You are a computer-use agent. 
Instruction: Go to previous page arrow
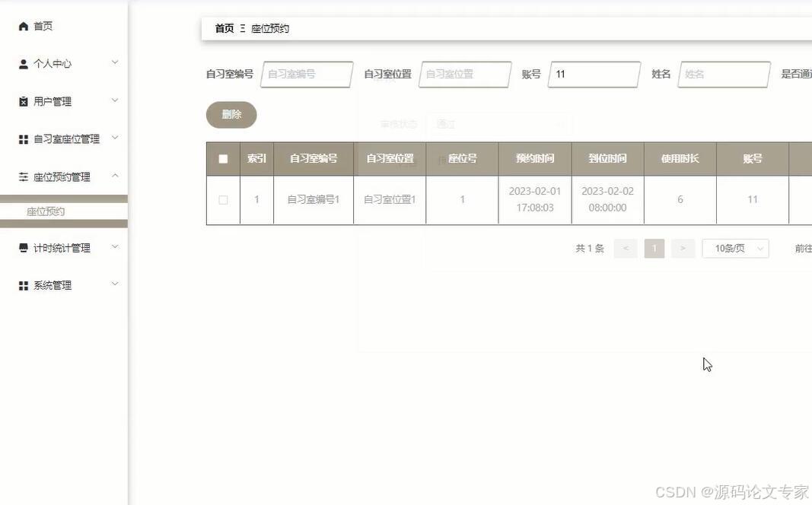tap(626, 249)
